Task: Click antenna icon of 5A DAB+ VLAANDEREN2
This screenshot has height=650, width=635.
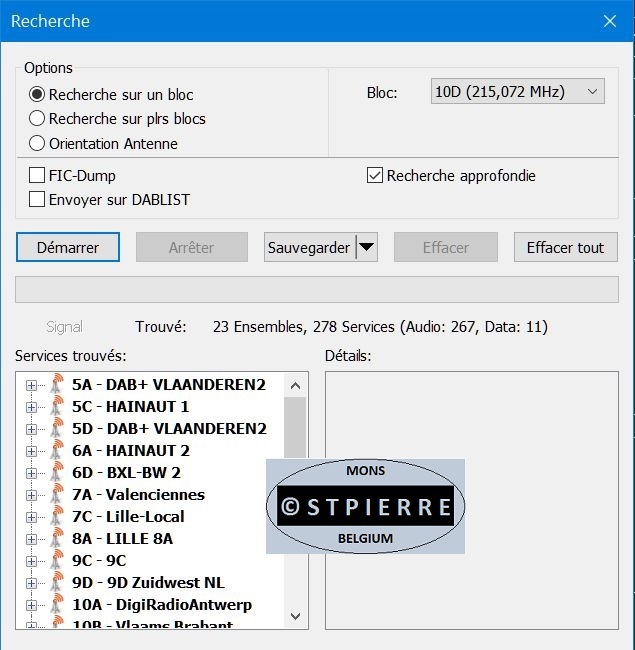Action: click(57, 383)
